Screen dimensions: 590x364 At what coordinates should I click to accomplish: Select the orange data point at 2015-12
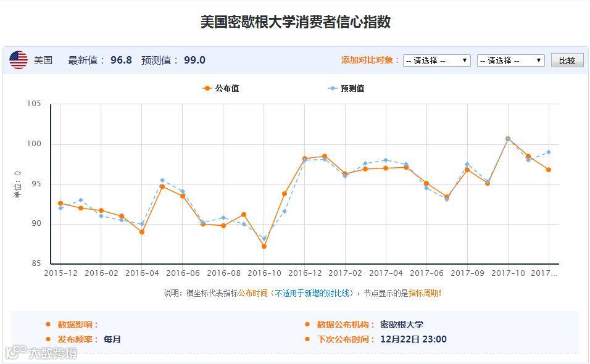(x=60, y=204)
